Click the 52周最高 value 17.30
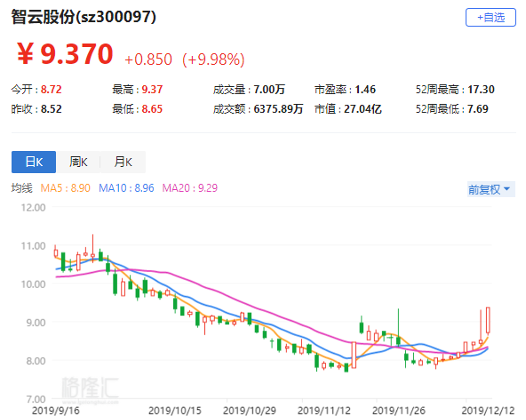The image size is (526, 420). coord(481,90)
